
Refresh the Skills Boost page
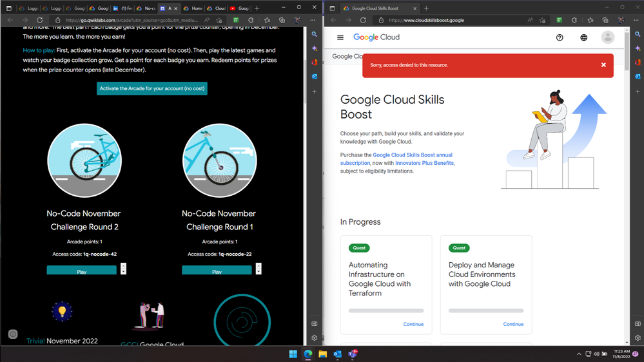click(363, 20)
